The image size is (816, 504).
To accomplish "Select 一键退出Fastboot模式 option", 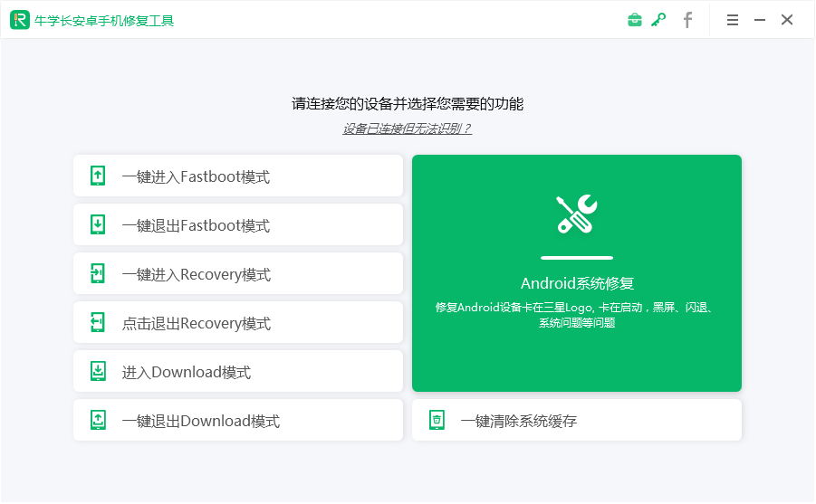I will [238, 224].
